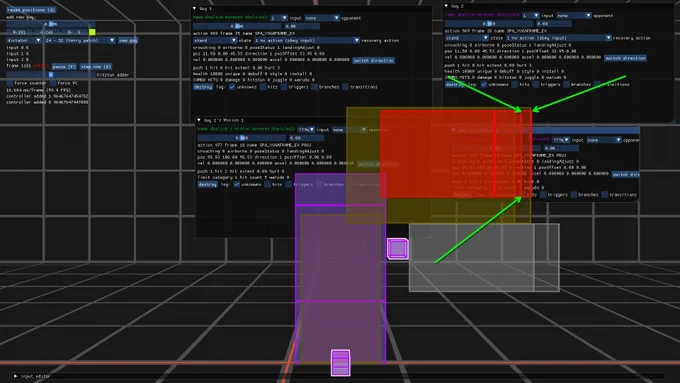Enable Guy 2's minion transitions checkbox
Image resolution: width=680 pixels, height=383 pixels.
[x=605, y=195]
